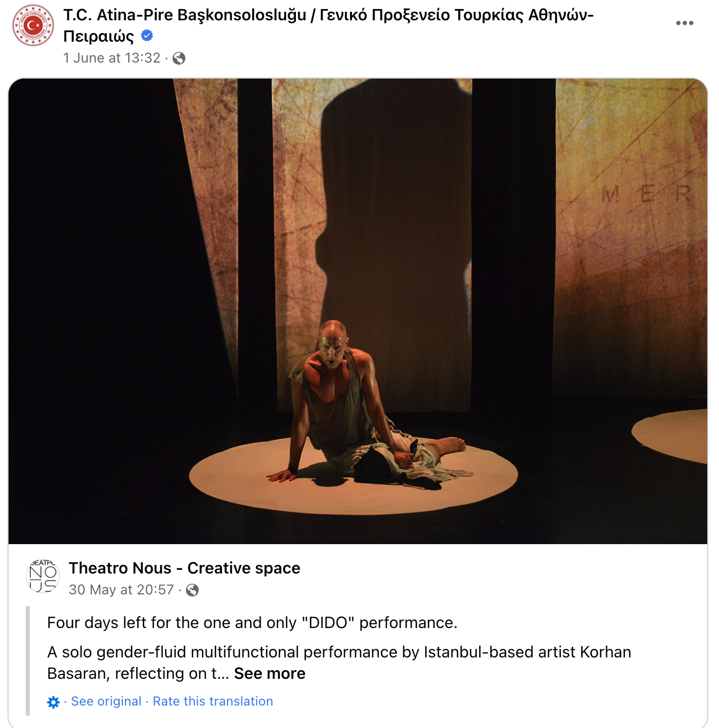Open Theatro Nous - Creative space page
Image resolution: width=719 pixels, height=728 pixels.
point(184,568)
